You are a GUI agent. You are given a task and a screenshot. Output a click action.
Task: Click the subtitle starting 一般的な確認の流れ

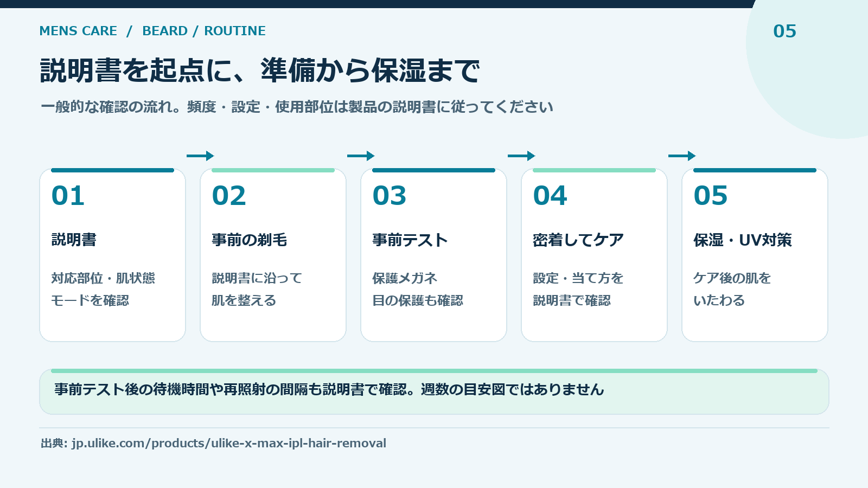297,107
